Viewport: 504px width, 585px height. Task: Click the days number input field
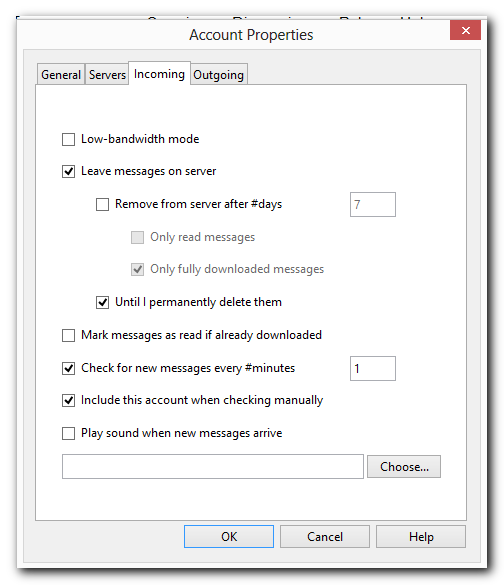[373, 204]
